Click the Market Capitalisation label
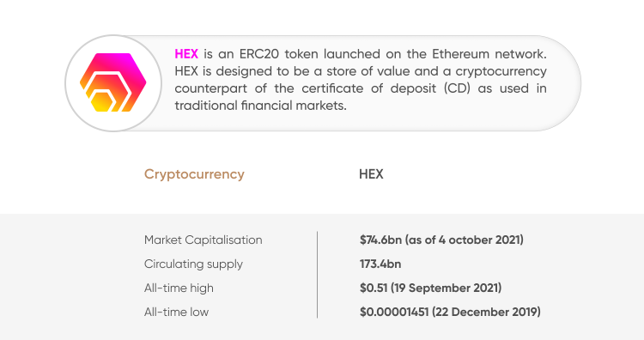The height and width of the screenshot is (340, 644). [204, 240]
